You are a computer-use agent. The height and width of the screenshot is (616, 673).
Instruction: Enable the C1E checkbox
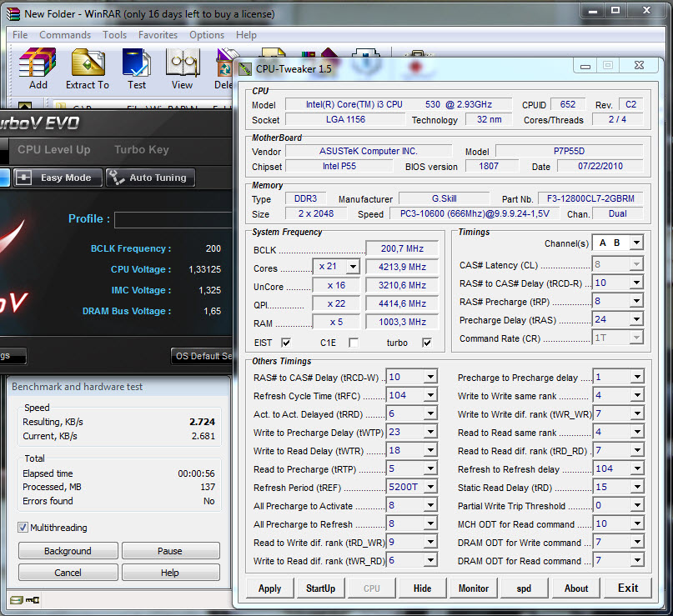(354, 343)
